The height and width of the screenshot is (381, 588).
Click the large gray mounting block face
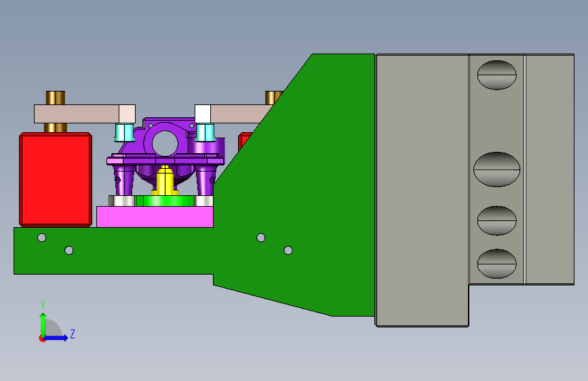coord(423,190)
